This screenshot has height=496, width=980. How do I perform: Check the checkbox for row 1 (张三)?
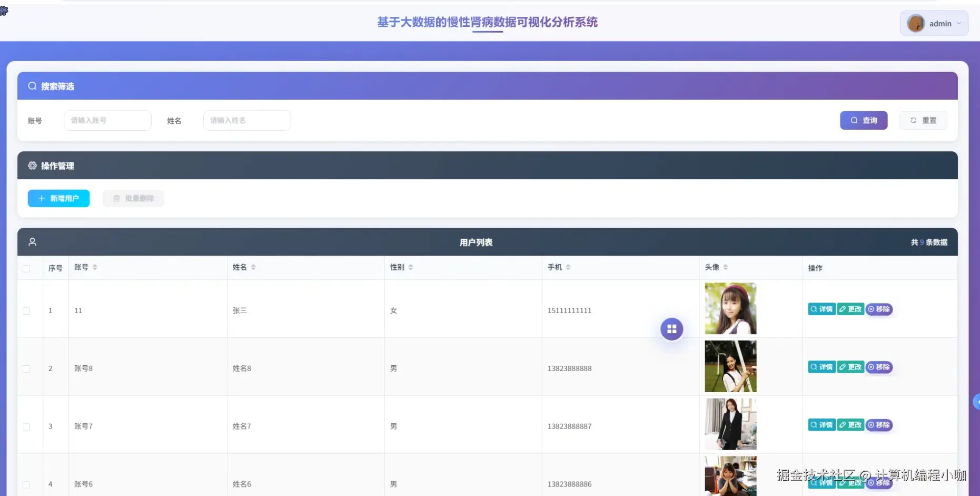(x=26, y=311)
